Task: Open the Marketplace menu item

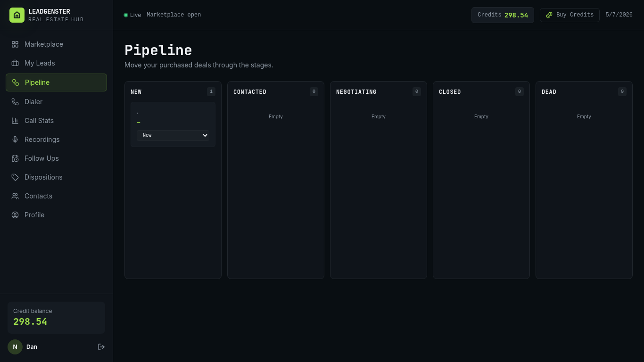Action: 56,44
